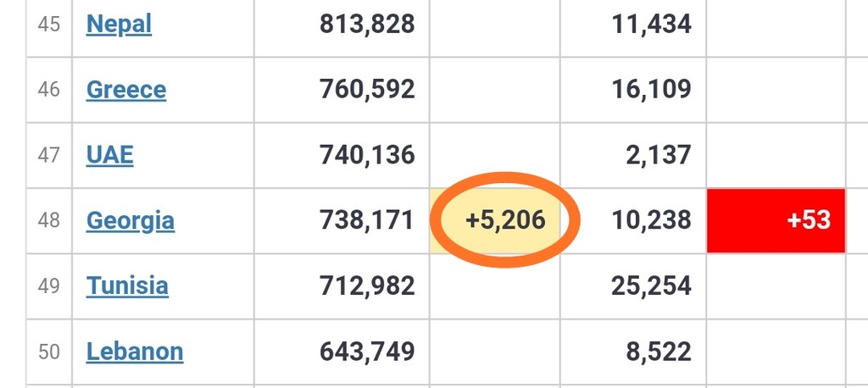Click Tunisia's total cases value 712,982
The width and height of the screenshot is (868, 388).
click(x=367, y=285)
